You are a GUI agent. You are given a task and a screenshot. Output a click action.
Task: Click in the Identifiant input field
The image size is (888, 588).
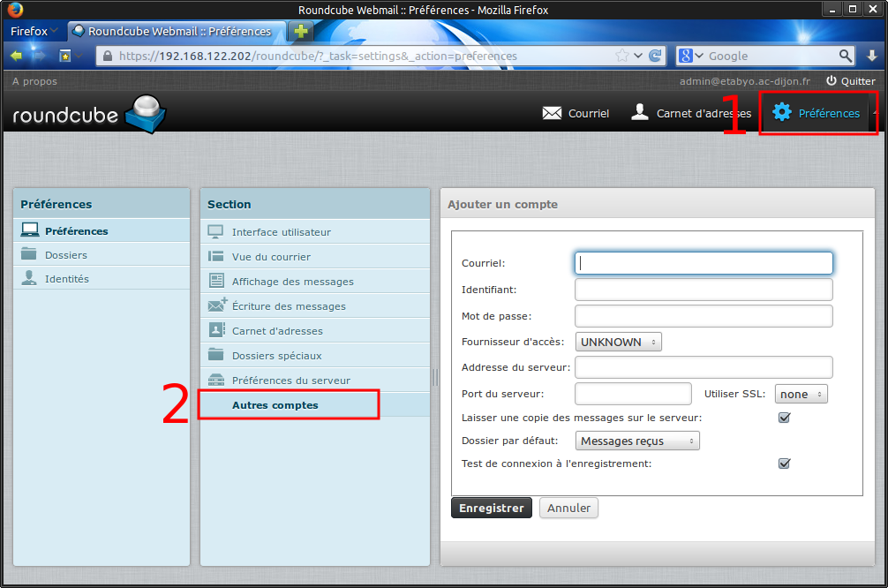click(704, 290)
